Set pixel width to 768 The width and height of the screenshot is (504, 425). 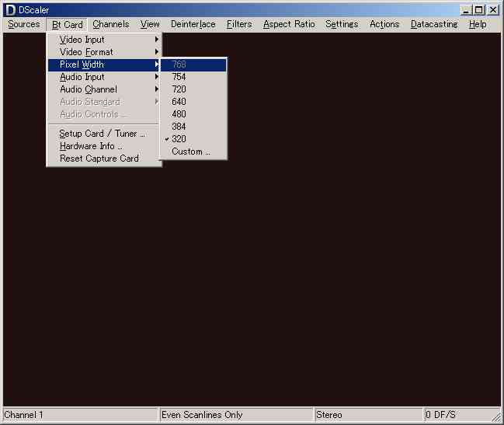coord(193,64)
